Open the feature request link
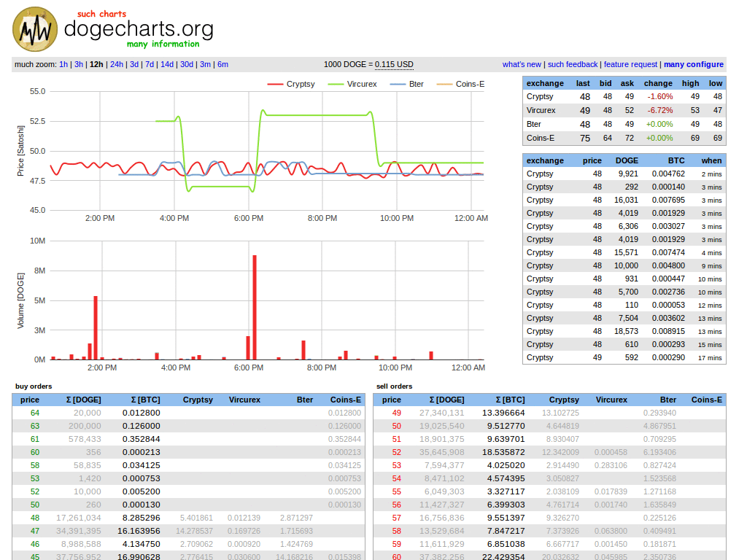747x560 pixels. [631, 64]
